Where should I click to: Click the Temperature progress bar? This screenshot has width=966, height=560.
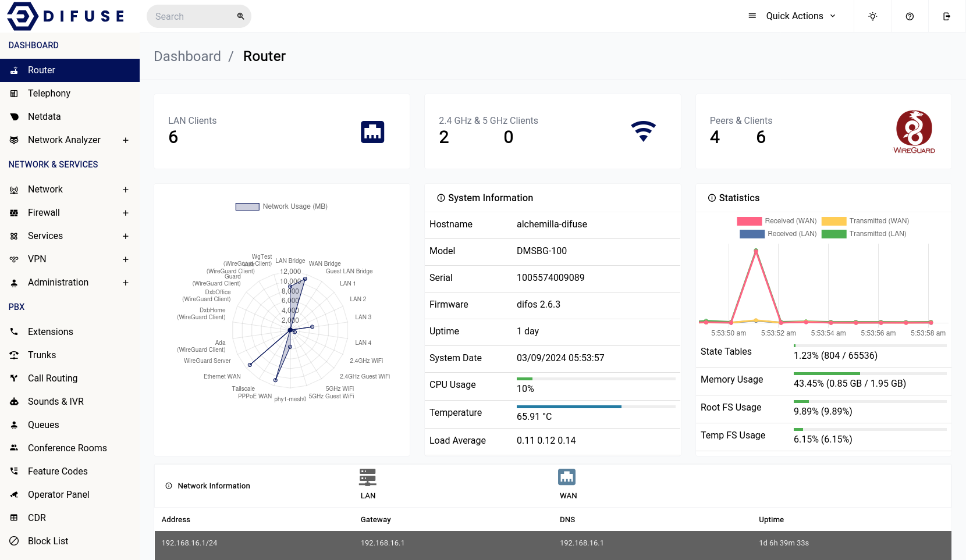(x=596, y=407)
